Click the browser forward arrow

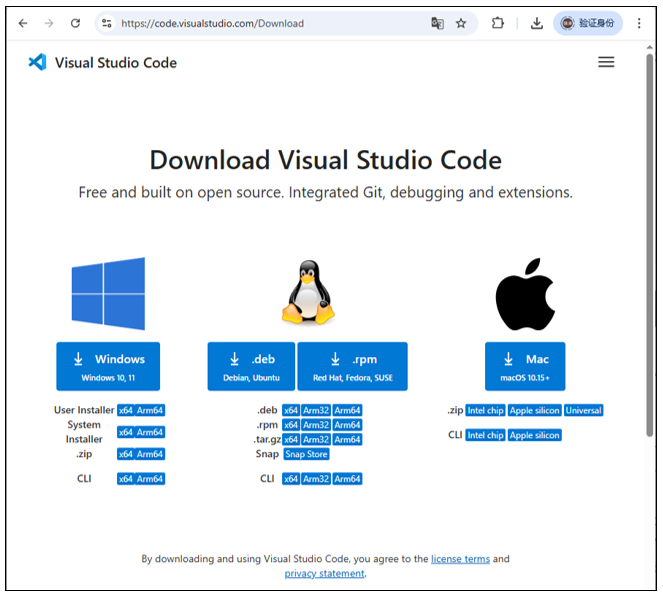pos(49,23)
